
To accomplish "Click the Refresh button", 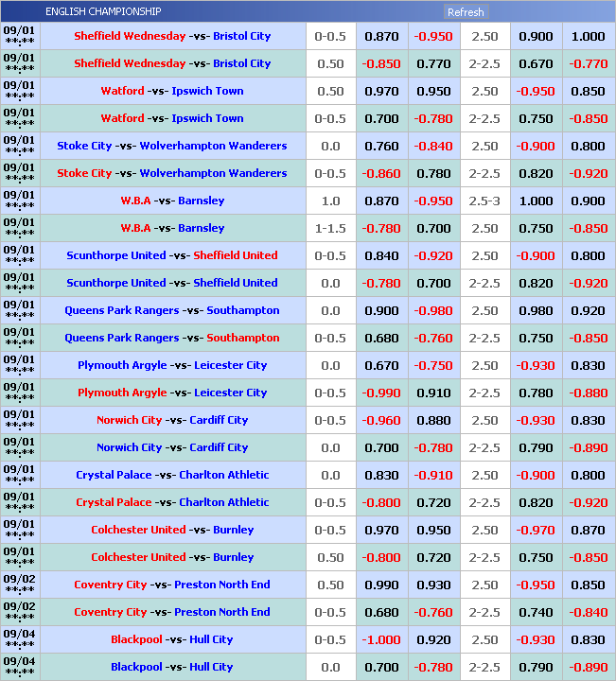I will click(x=466, y=12).
